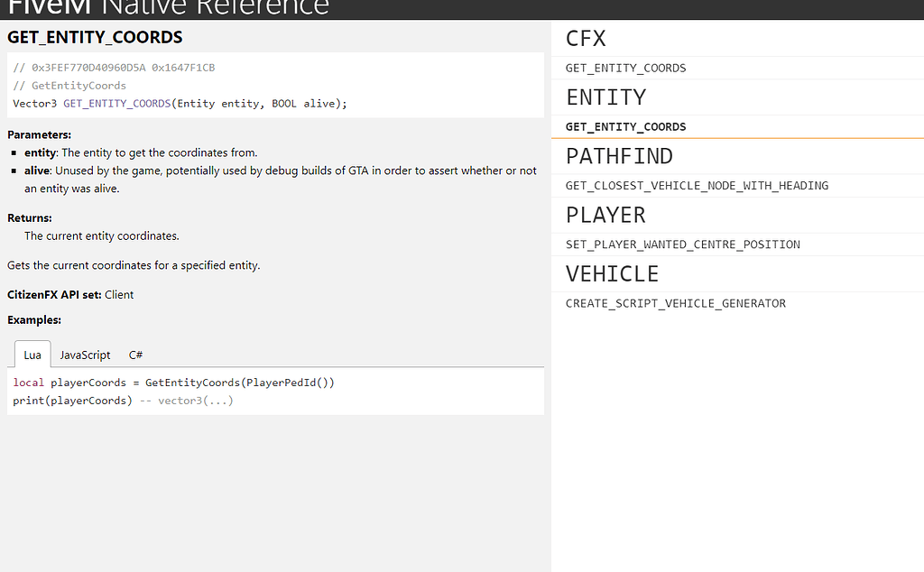
Task: Click the CFX category header
Action: click(x=586, y=38)
